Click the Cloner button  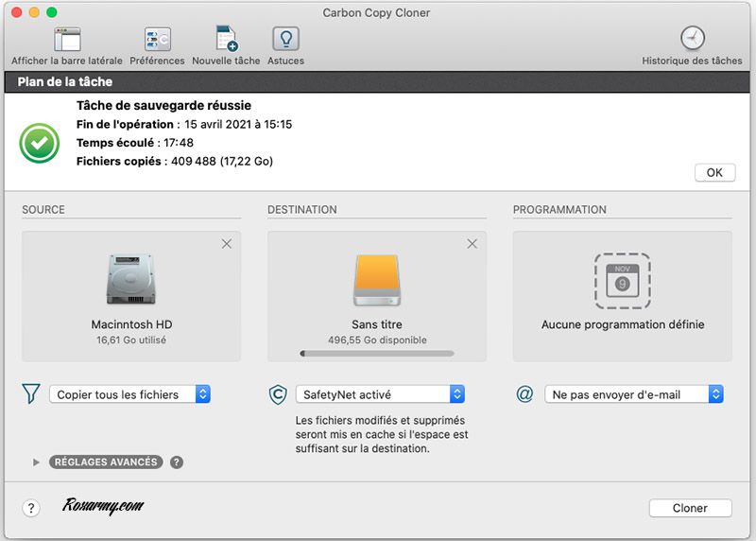click(x=690, y=508)
